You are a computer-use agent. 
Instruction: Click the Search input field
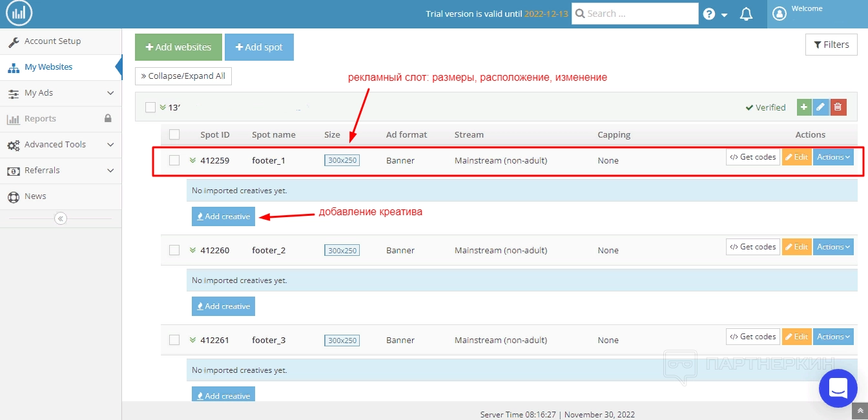(635, 14)
